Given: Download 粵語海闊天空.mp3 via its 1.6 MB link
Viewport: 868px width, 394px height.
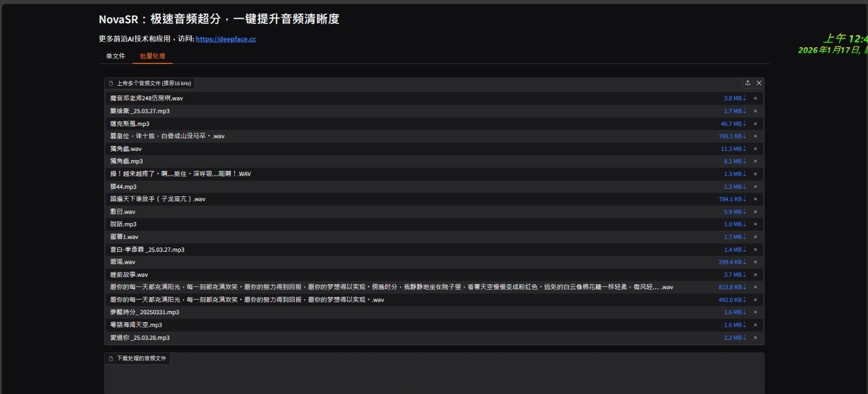Looking at the screenshot, I should 735,325.
